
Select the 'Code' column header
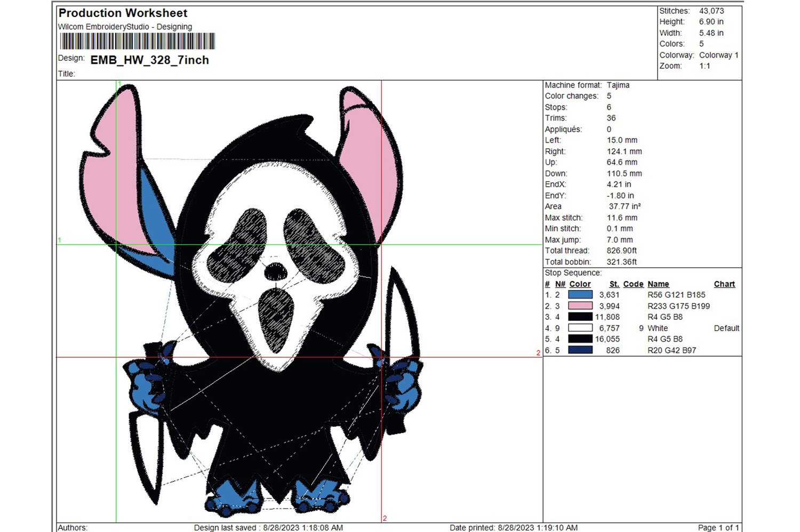point(633,284)
